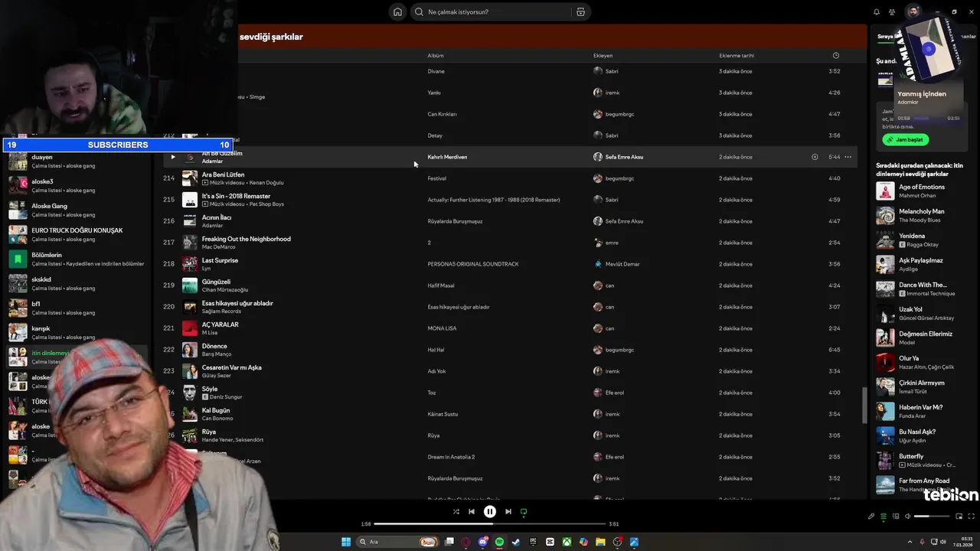The height and width of the screenshot is (551, 980).
Task: Adjust the volume slider
Action: [932, 516]
